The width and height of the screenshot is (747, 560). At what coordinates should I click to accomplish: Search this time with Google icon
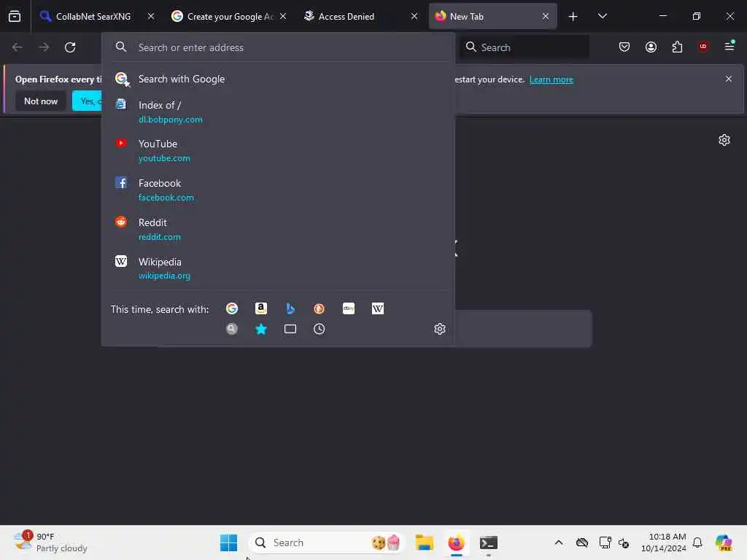click(x=232, y=308)
